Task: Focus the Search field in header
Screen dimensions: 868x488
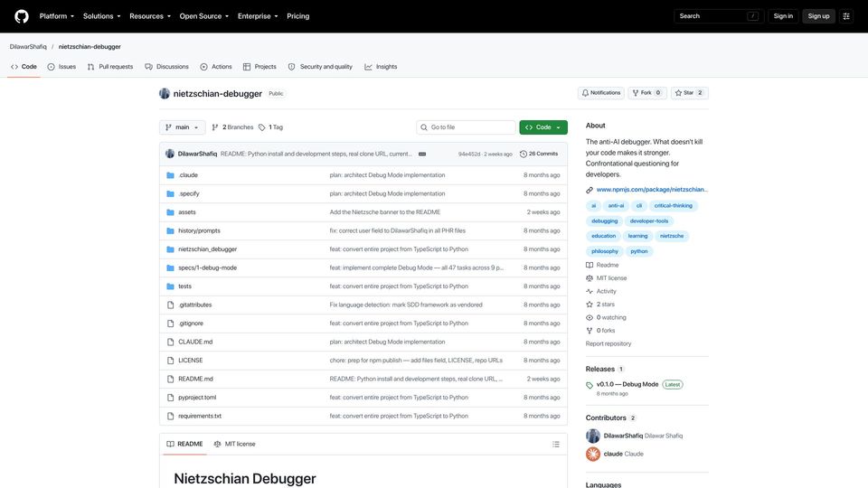Action: coord(719,16)
